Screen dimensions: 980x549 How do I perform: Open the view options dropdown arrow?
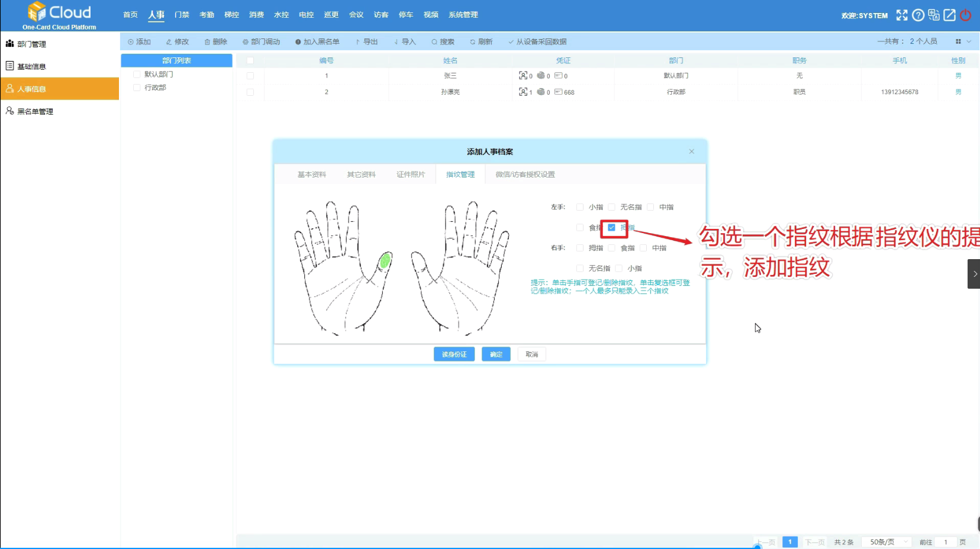point(969,41)
